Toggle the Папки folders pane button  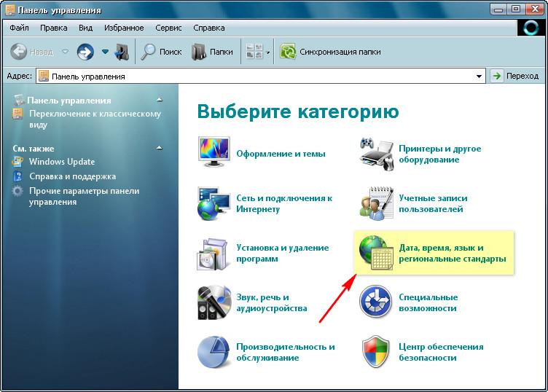coord(213,52)
